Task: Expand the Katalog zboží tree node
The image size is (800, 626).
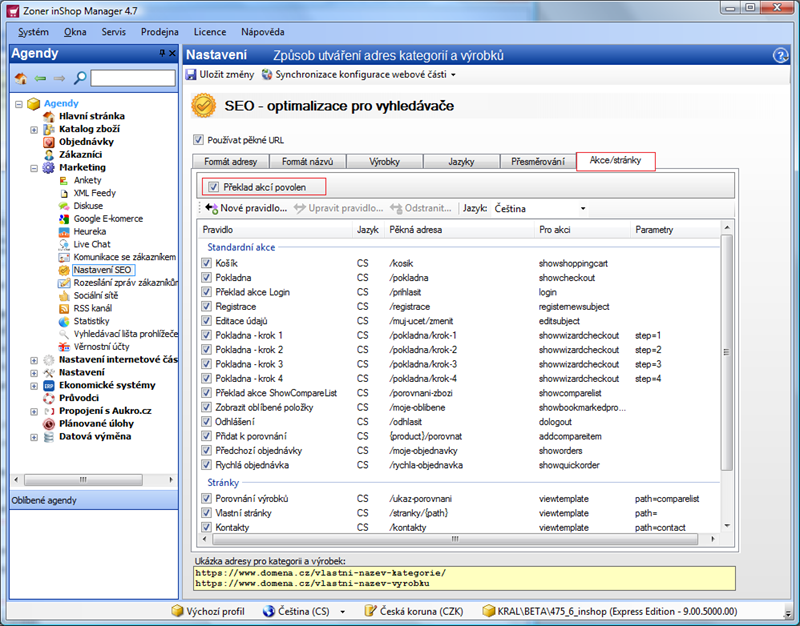Action: [x=34, y=130]
